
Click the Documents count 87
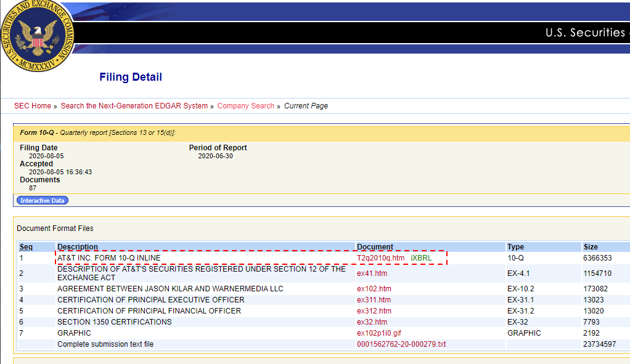tap(33, 188)
